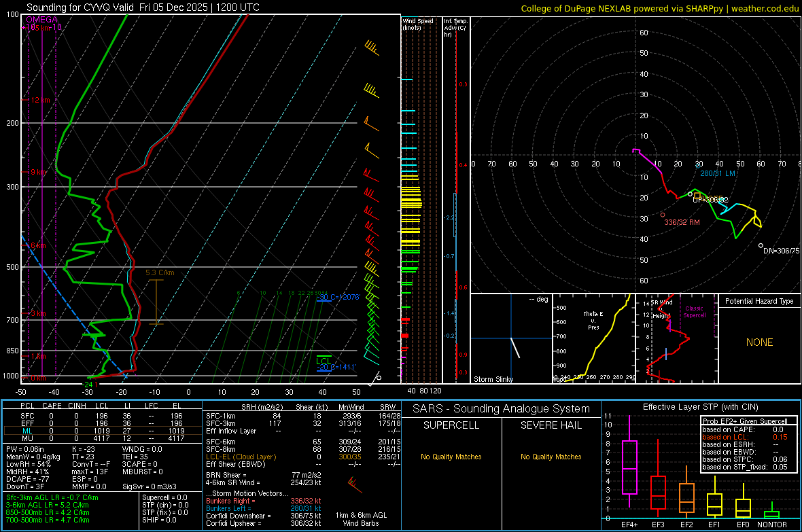Click the SHIP = 0.0 value
Viewport: 802px width, 532px height.
[x=159, y=520]
